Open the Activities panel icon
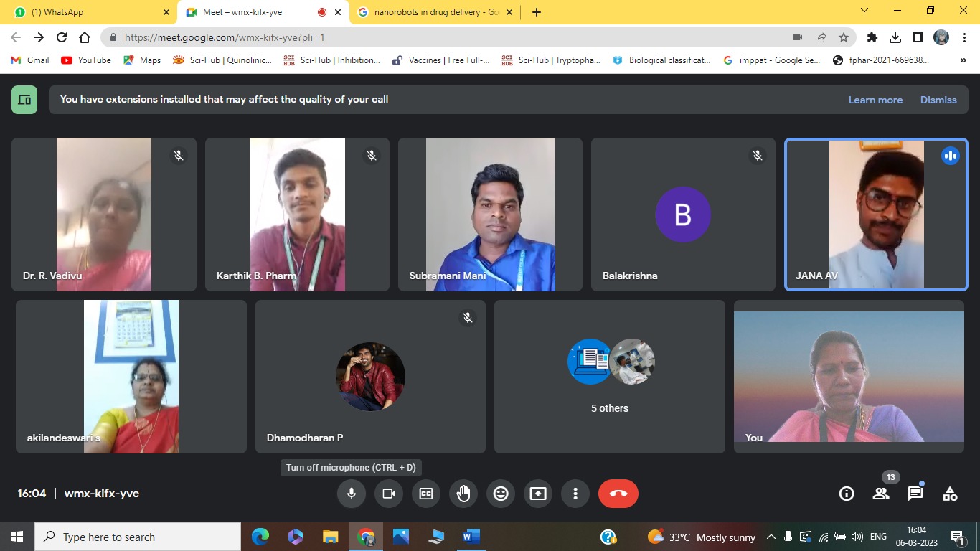The image size is (980, 551). tap(950, 494)
